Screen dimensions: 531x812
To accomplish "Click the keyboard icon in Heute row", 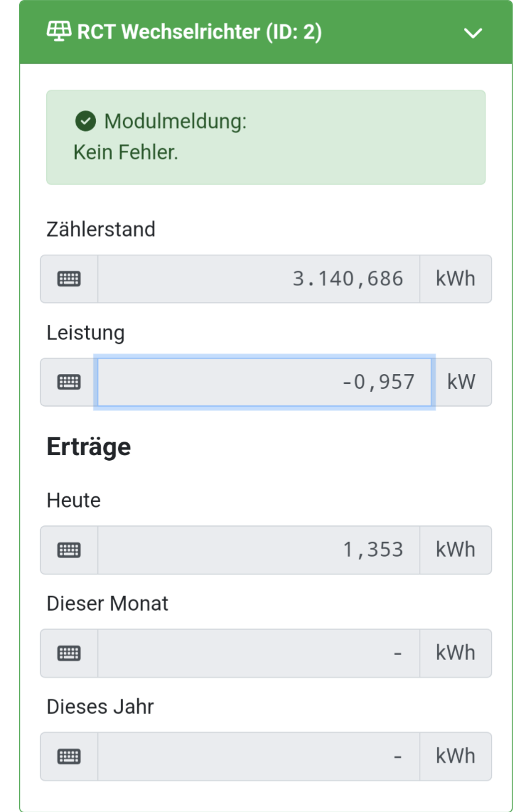I will (x=69, y=550).
